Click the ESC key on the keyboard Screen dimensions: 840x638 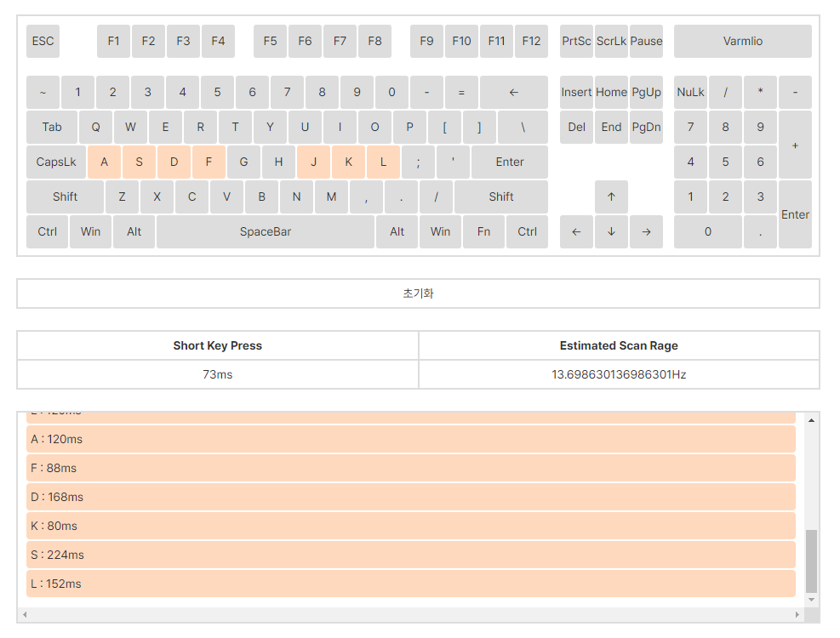[43, 41]
